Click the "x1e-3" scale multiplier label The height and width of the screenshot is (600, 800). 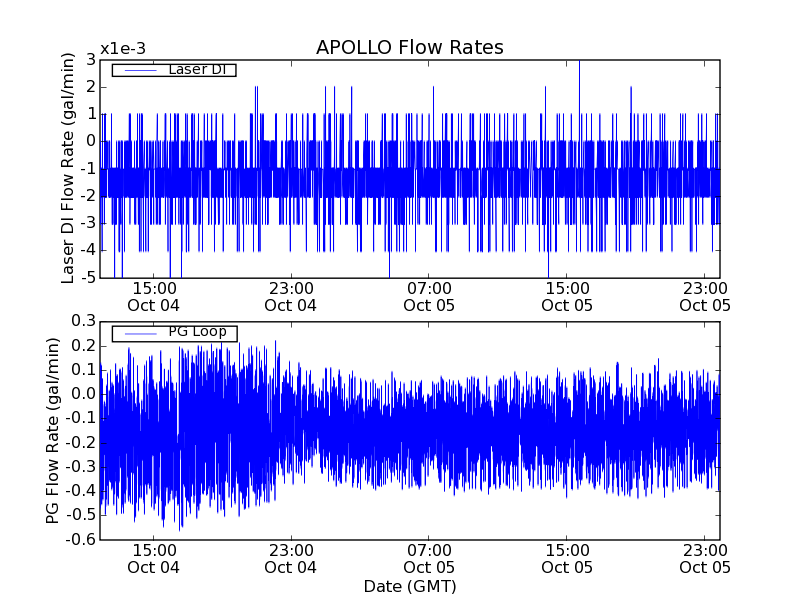(122, 49)
